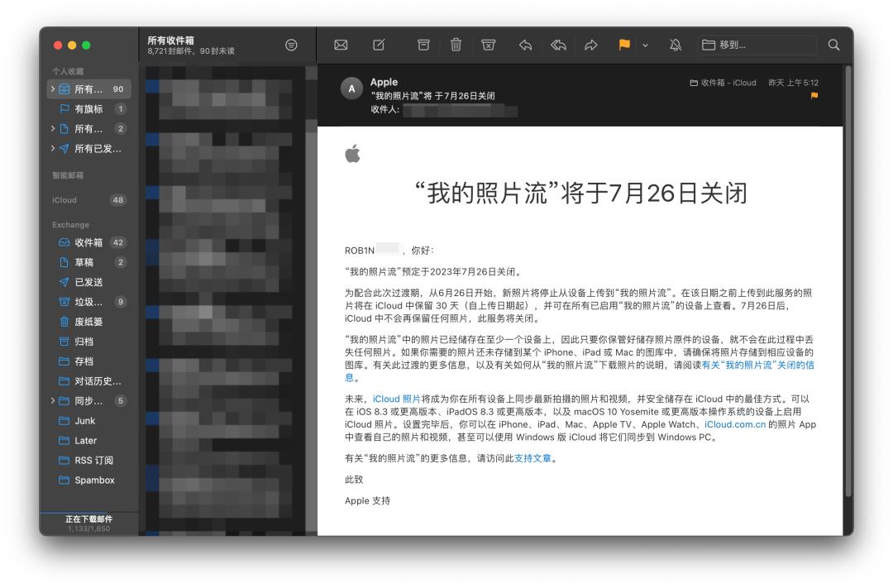Click the 此致 closing line

pos(354,480)
